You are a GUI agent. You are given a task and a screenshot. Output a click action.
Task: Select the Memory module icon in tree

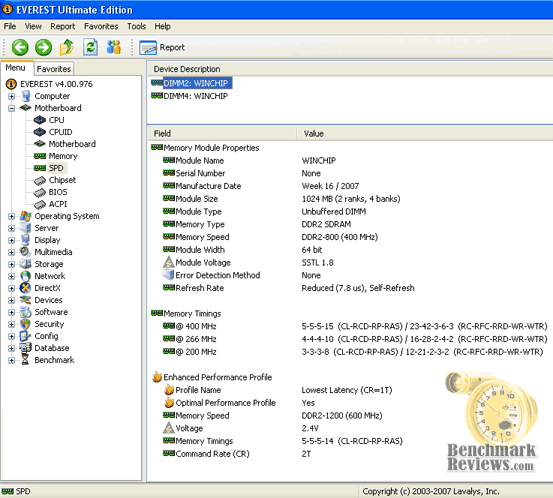click(x=40, y=156)
